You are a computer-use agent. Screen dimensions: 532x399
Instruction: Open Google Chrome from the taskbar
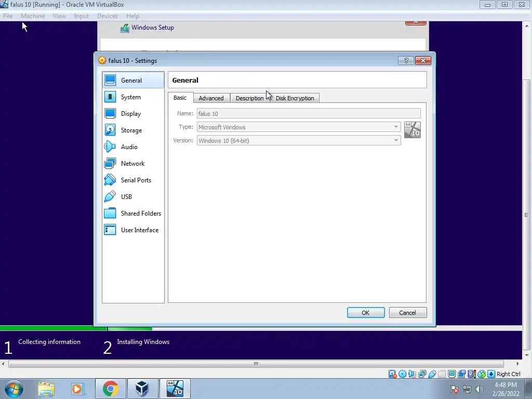tap(111, 389)
